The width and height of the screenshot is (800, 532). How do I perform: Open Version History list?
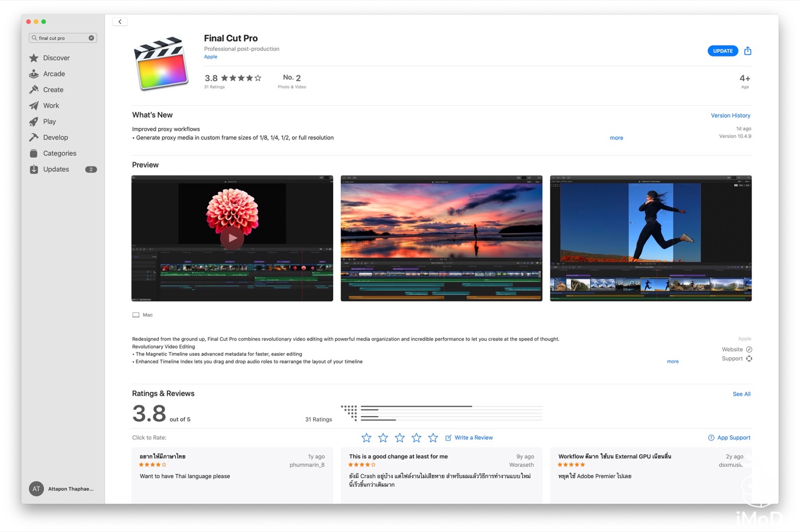click(730, 115)
